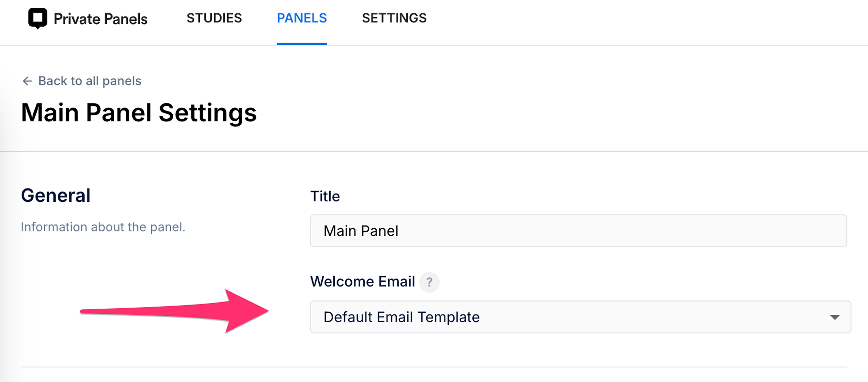868x382 pixels.
Task: Click the Main Panel text inside Title field
Action: click(361, 231)
